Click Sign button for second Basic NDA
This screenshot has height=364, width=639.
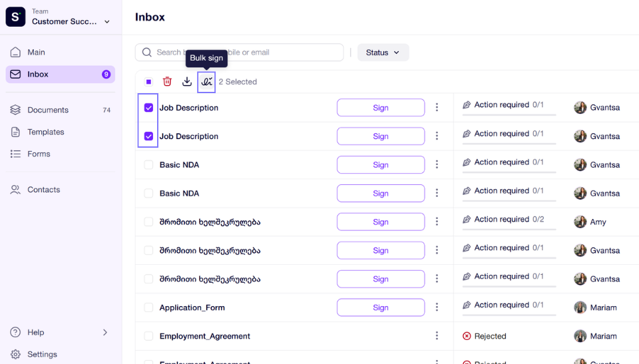(x=381, y=193)
